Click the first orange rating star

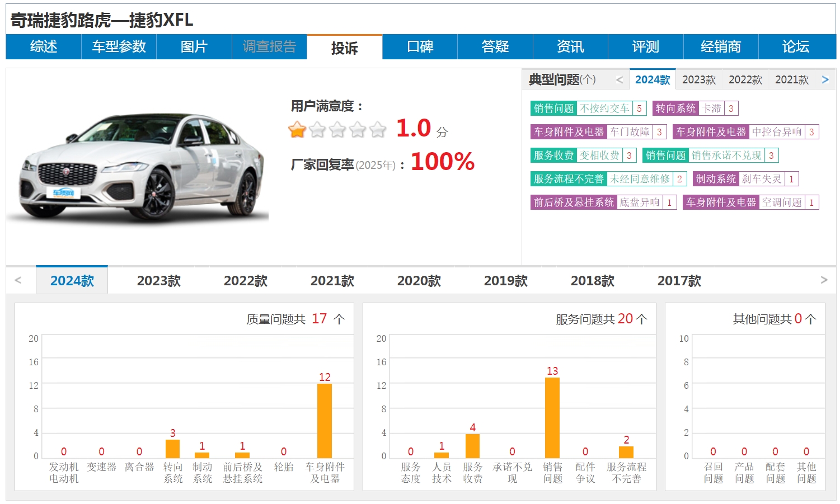(297, 130)
